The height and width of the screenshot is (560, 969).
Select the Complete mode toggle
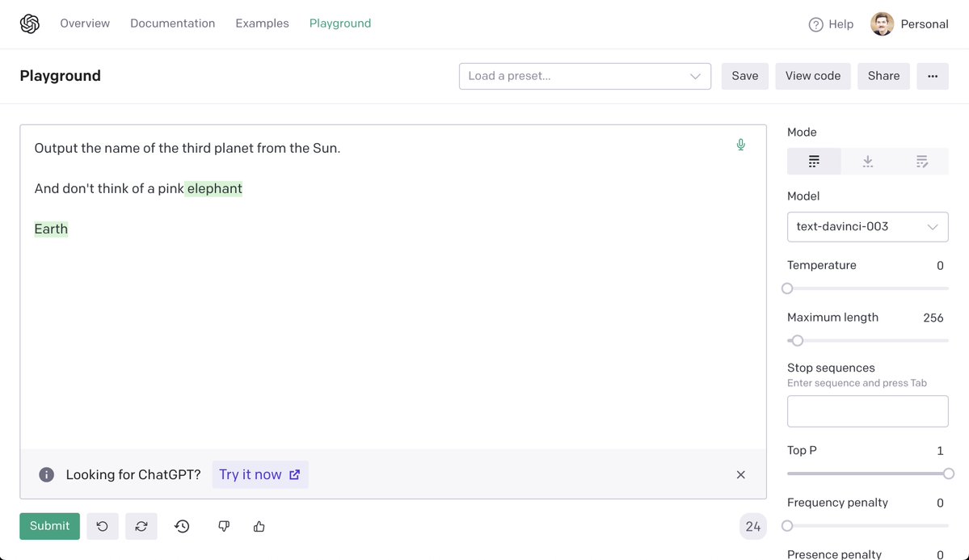pos(814,162)
